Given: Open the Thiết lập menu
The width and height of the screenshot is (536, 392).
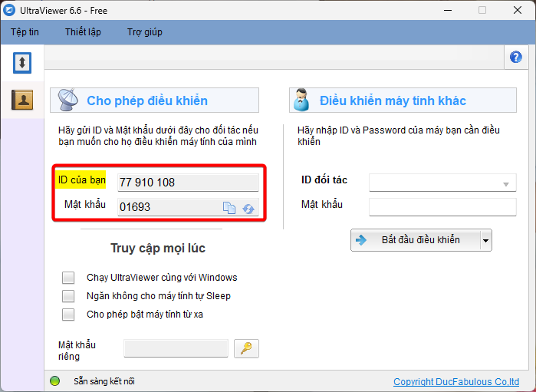Looking at the screenshot, I should click(83, 32).
